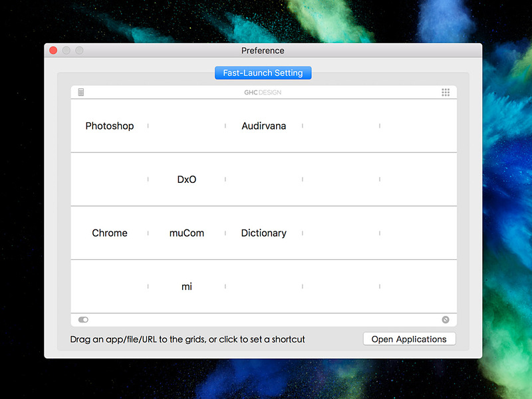
Task: Select the DxO grid cell
Action: point(187,179)
